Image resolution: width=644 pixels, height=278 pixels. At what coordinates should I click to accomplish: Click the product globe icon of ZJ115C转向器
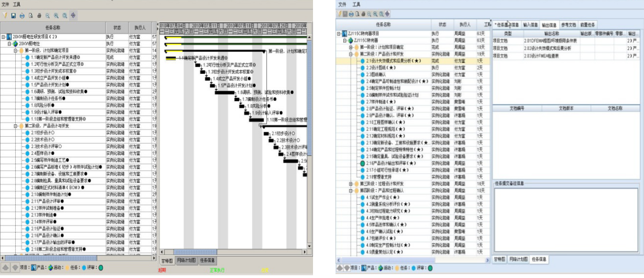pos(351,41)
